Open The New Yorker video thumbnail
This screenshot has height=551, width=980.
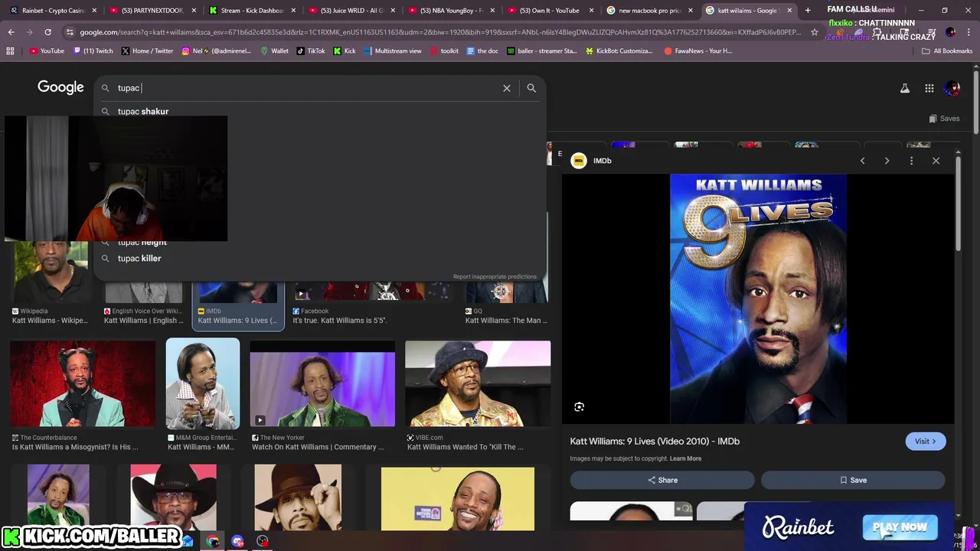pyautogui.click(x=322, y=383)
